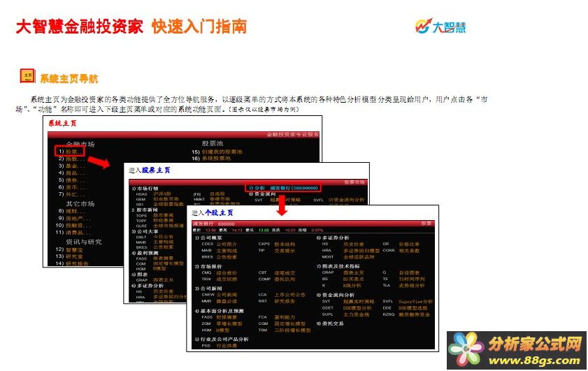This screenshot has width=588, height=371.
Task: Open TS TS时间序列 in 个股主页
Action: (x=403, y=279)
